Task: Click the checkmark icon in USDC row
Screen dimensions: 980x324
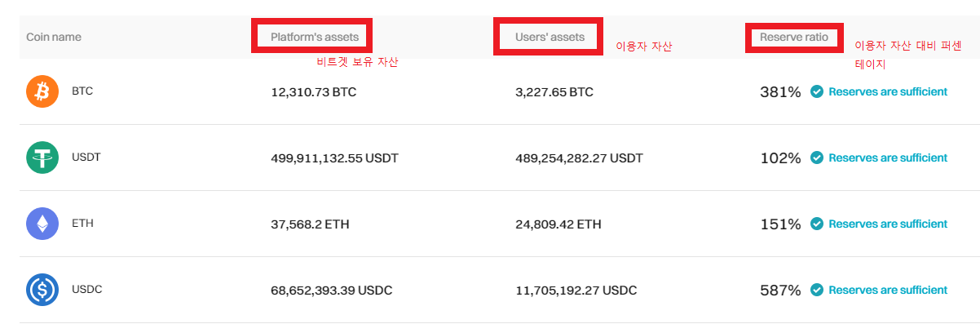Action: pyautogui.click(x=817, y=291)
